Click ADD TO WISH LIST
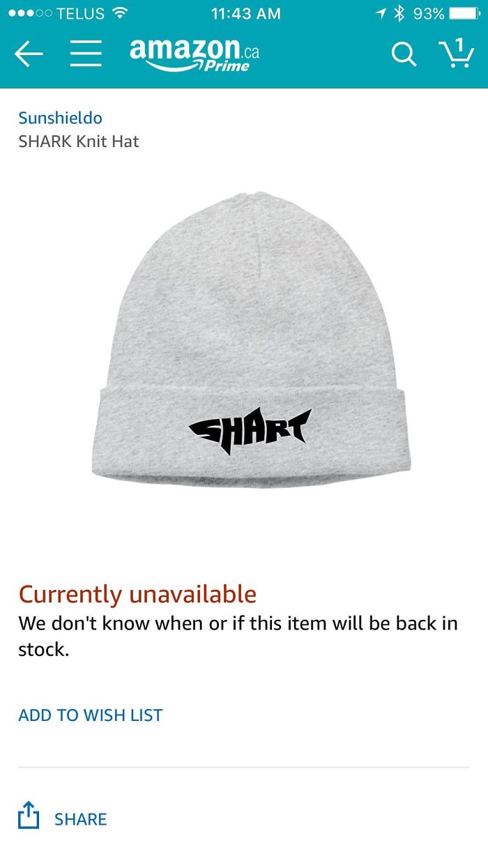 point(91,715)
